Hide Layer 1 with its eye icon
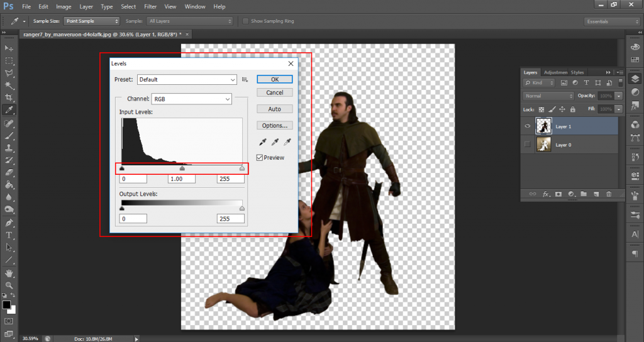The image size is (644, 342). pos(528,126)
